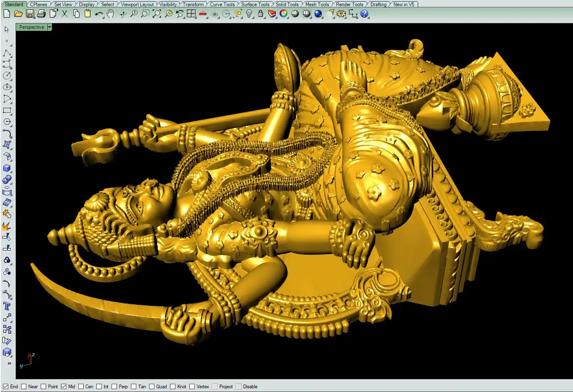This screenshot has width=573, height=392.
Task: Switch to the Mesh Tools tab
Action: point(317,5)
